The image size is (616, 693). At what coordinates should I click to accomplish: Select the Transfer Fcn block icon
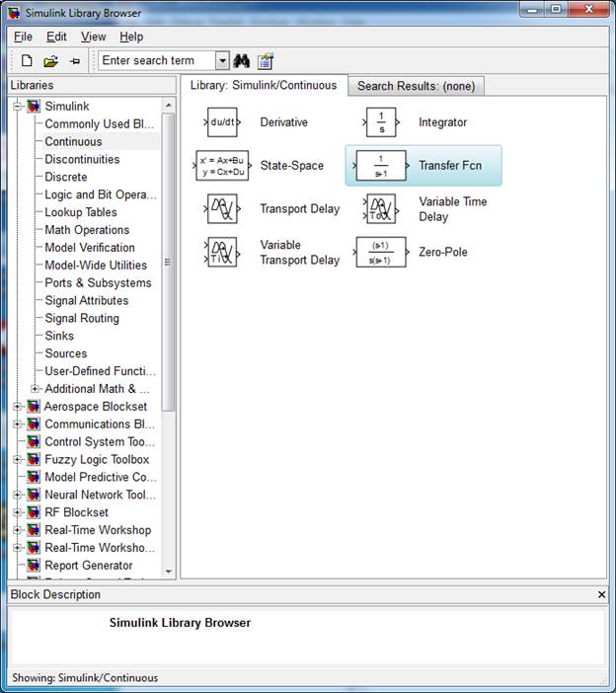[x=380, y=166]
